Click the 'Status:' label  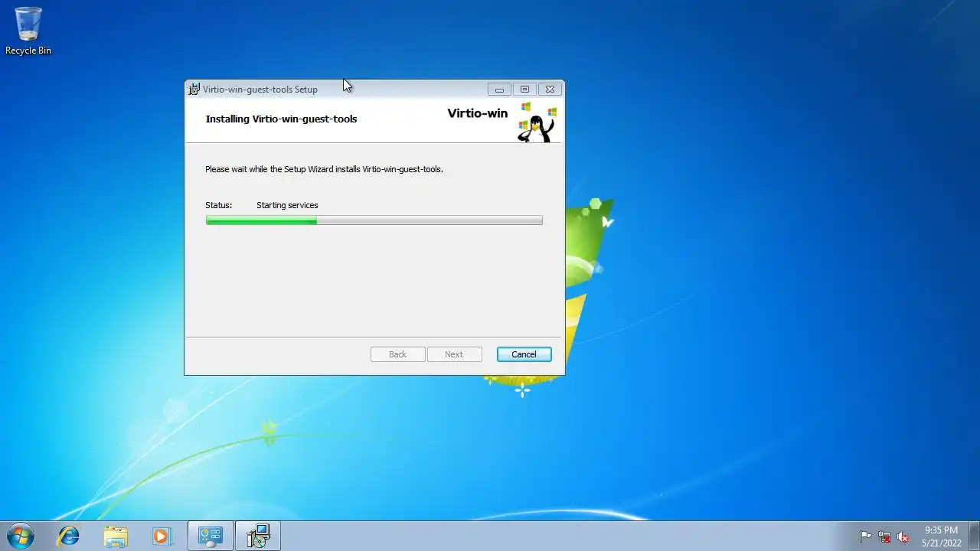(218, 205)
